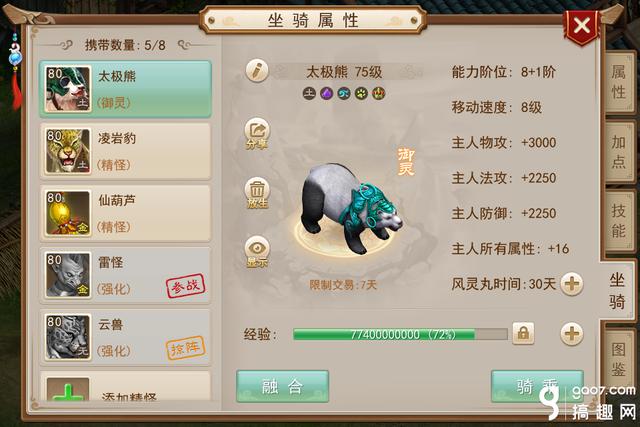This screenshot has height=427, width=640.
Task: Click plus button next to 风灵丸时间
Action: (571, 284)
